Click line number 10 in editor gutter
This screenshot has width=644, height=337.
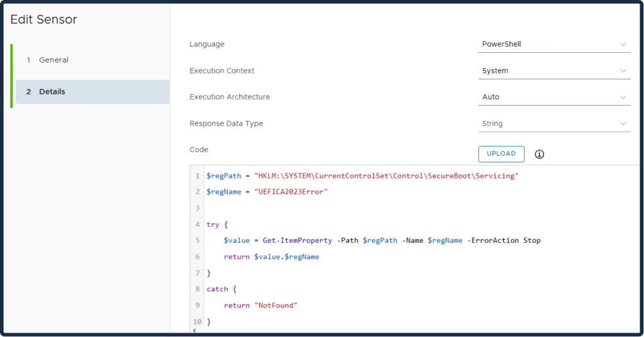pos(197,322)
